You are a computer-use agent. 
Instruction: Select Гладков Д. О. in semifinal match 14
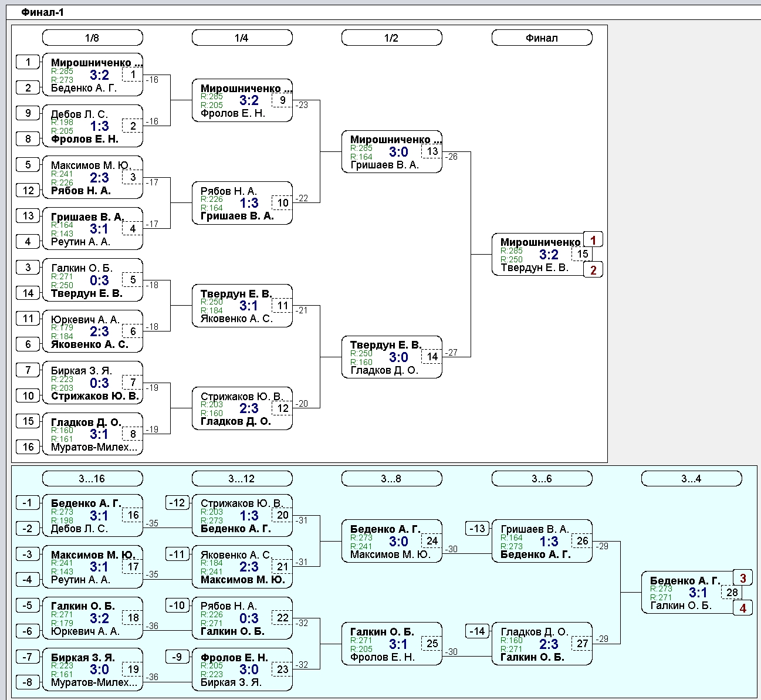coord(384,370)
